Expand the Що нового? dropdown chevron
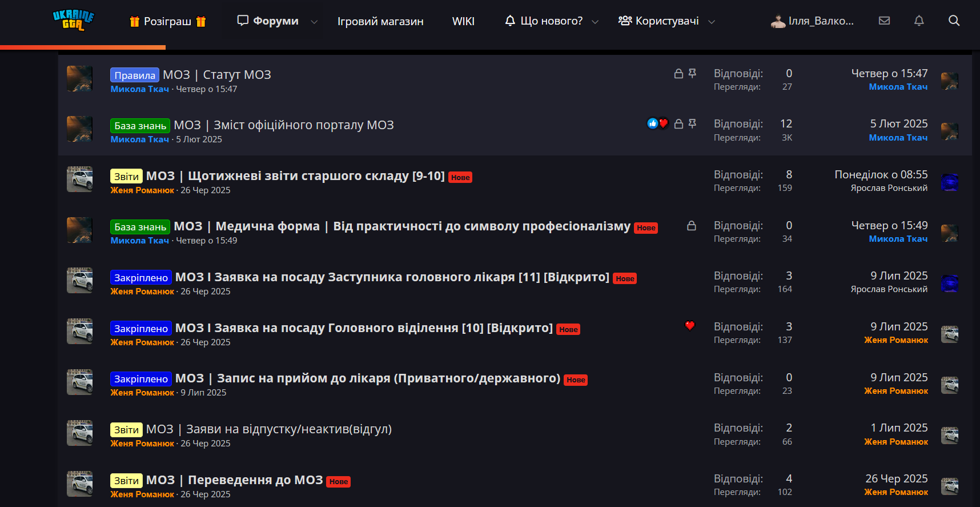 [x=595, y=22]
